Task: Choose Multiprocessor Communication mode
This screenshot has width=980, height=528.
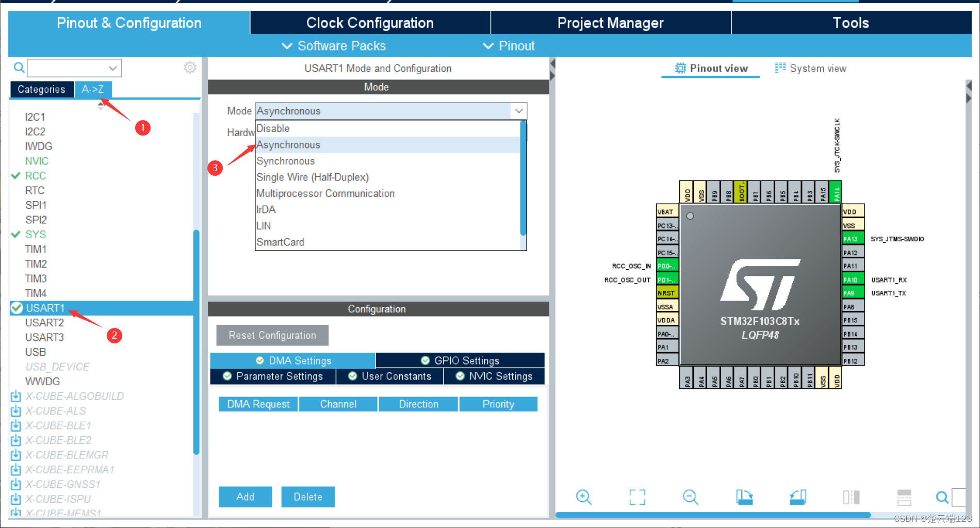Action: click(387, 193)
